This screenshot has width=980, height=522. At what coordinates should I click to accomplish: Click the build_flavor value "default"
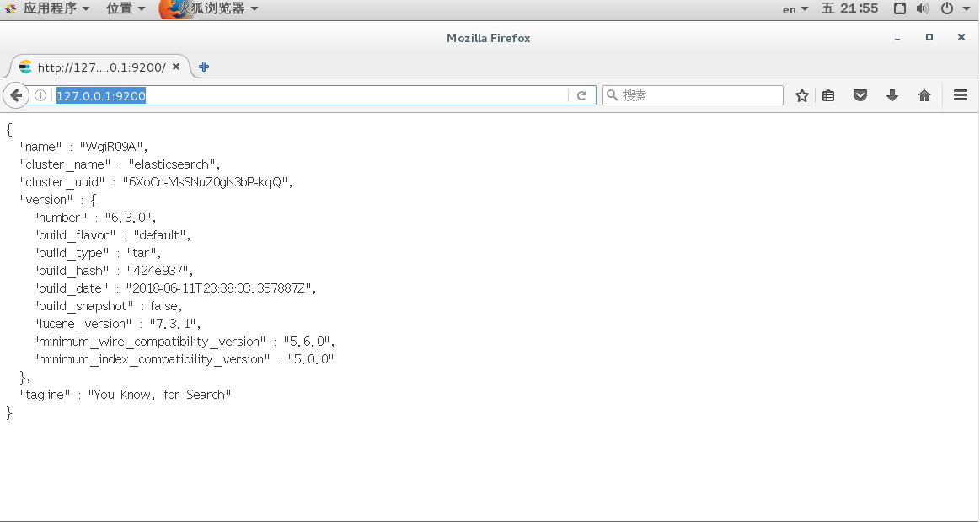(x=160, y=235)
